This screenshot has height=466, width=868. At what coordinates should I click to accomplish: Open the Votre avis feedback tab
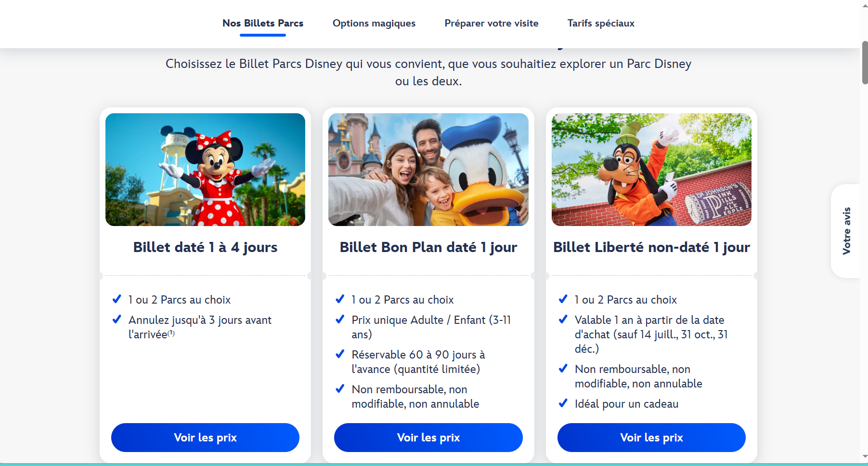pos(846,231)
